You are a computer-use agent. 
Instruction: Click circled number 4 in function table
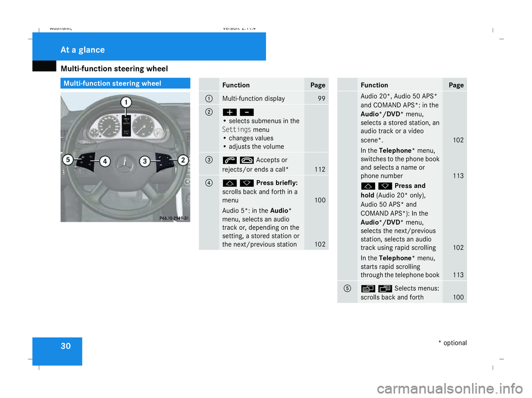pos(209,183)
